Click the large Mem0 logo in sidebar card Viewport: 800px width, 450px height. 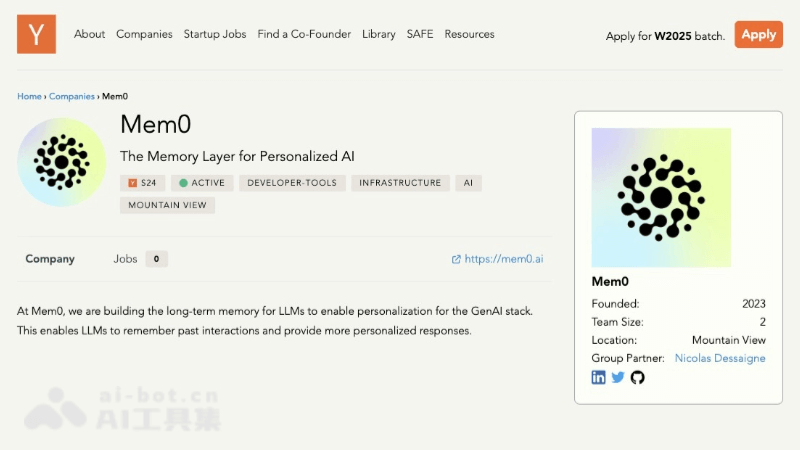(661, 197)
